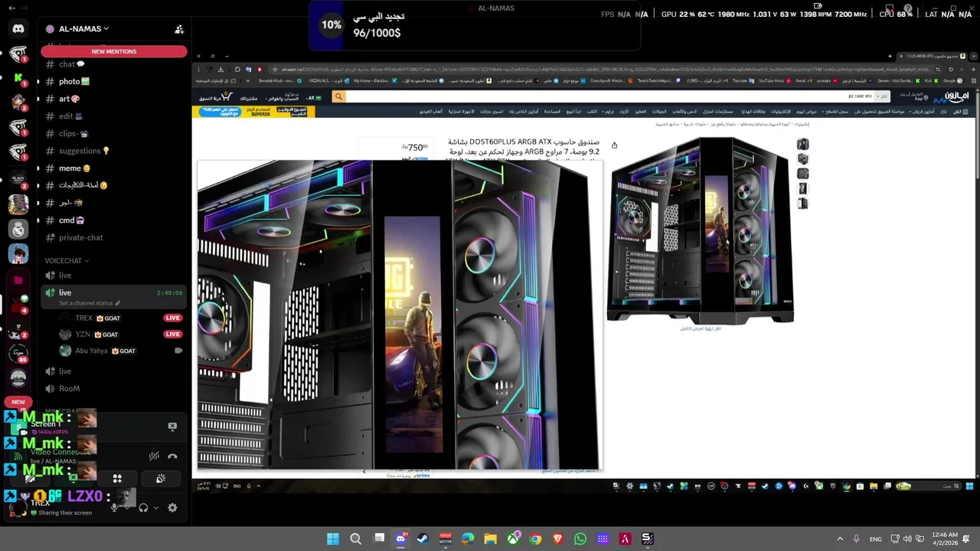
Task: Stop screen share icon next to Screen 1
Action: coord(172,426)
